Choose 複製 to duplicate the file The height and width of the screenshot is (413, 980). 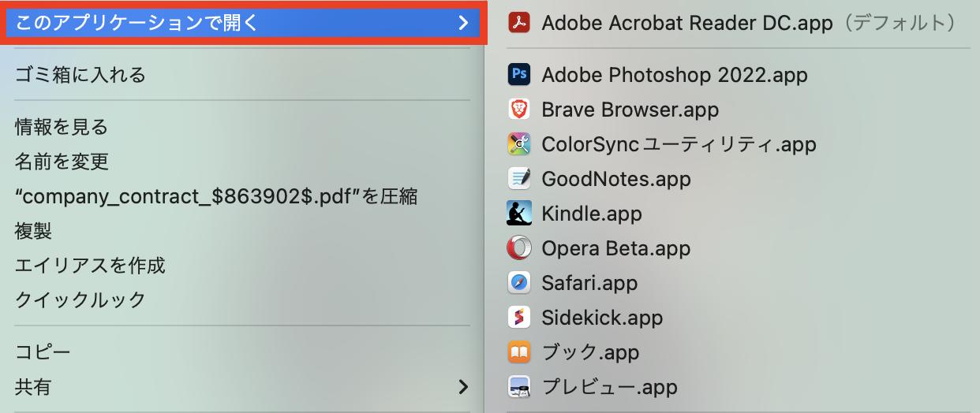[x=33, y=231]
